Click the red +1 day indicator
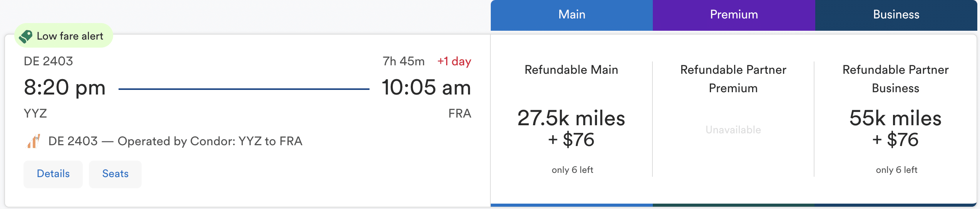980x209 pixels. pyautogui.click(x=454, y=61)
